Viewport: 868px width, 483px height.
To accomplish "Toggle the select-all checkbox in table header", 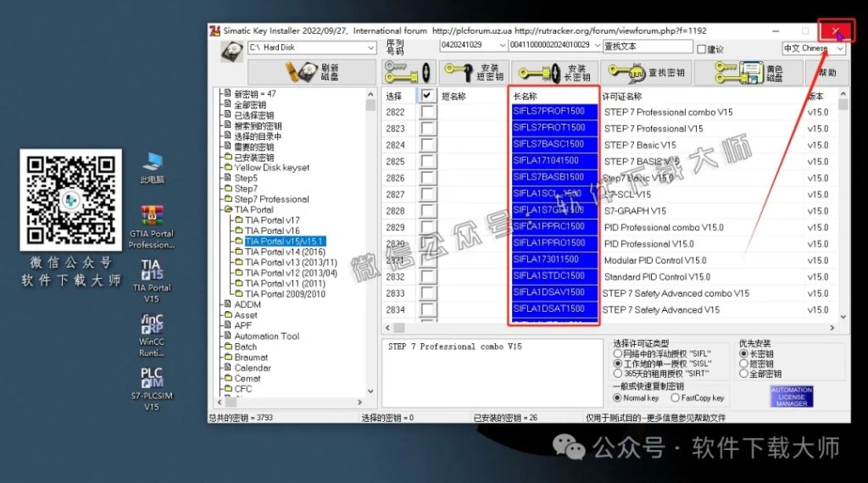I will pyautogui.click(x=427, y=95).
